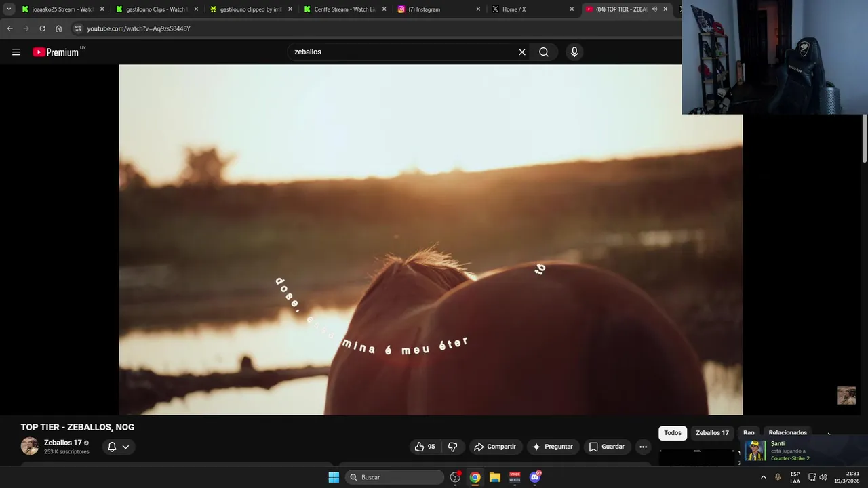The height and width of the screenshot is (488, 868).
Task: Select the Rap filter chip
Action: click(749, 433)
